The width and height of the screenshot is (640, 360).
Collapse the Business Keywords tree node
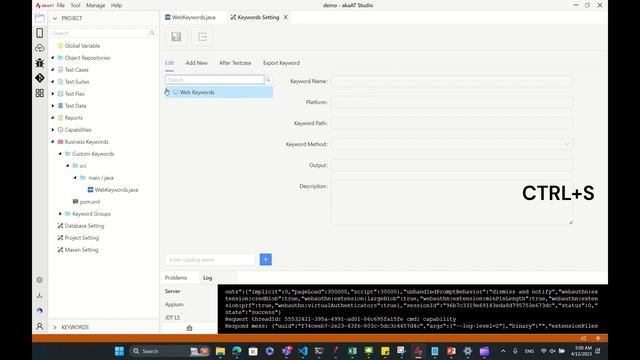pyautogui.click(x=53, y=142)
